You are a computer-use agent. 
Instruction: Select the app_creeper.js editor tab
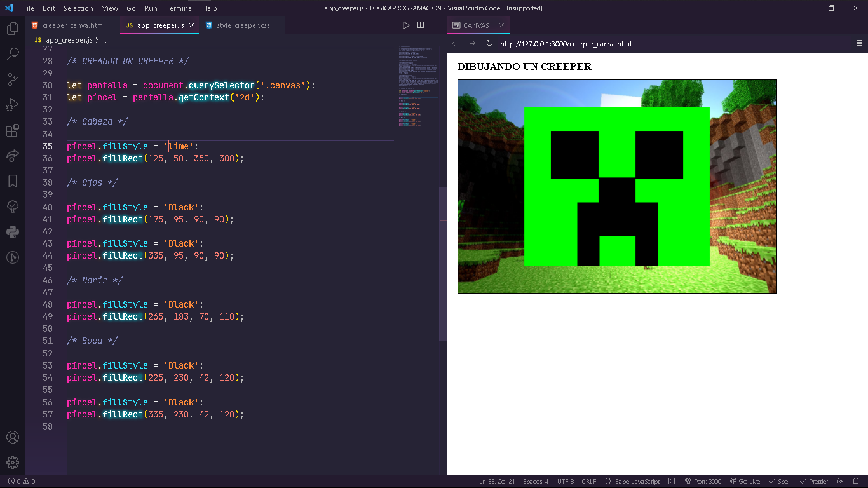(159, 25)
